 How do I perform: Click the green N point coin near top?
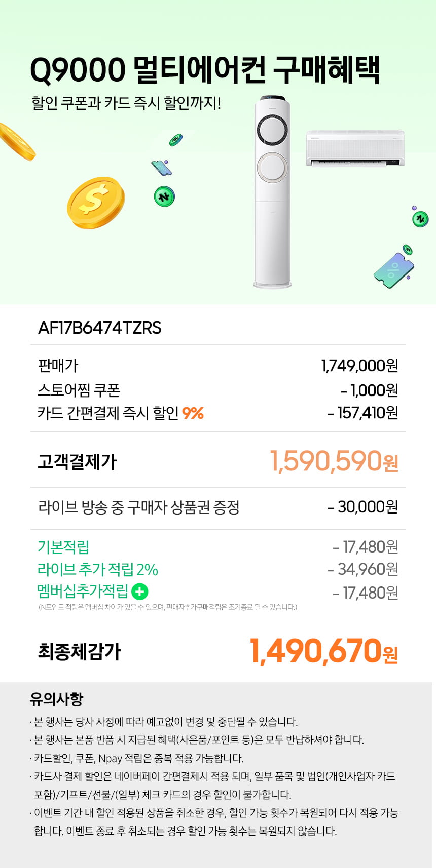176,140
